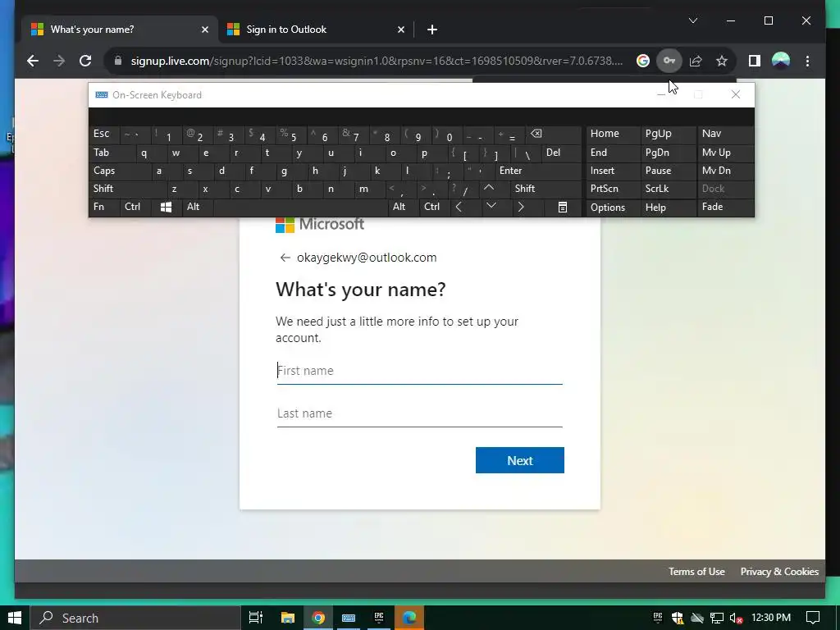Tap the Windows logo key on keyboard

[x=166, y=208]
